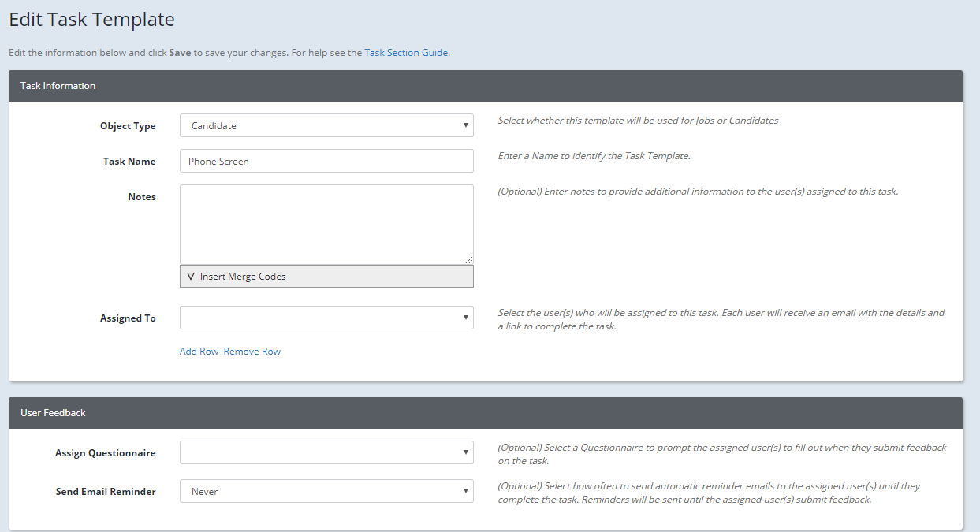Click the User Feedback section header
980x532 pixels.
click(x=53, y=412)
